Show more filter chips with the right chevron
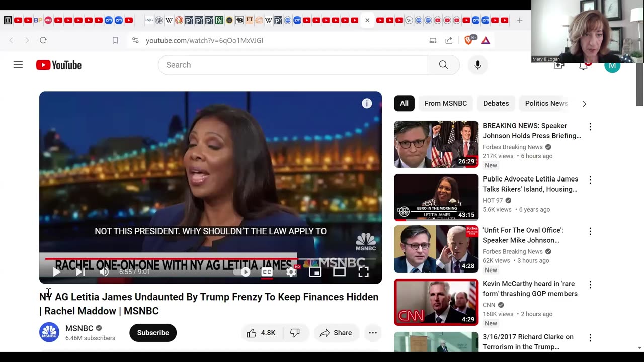The image size is (644, 362). [584, 104]
